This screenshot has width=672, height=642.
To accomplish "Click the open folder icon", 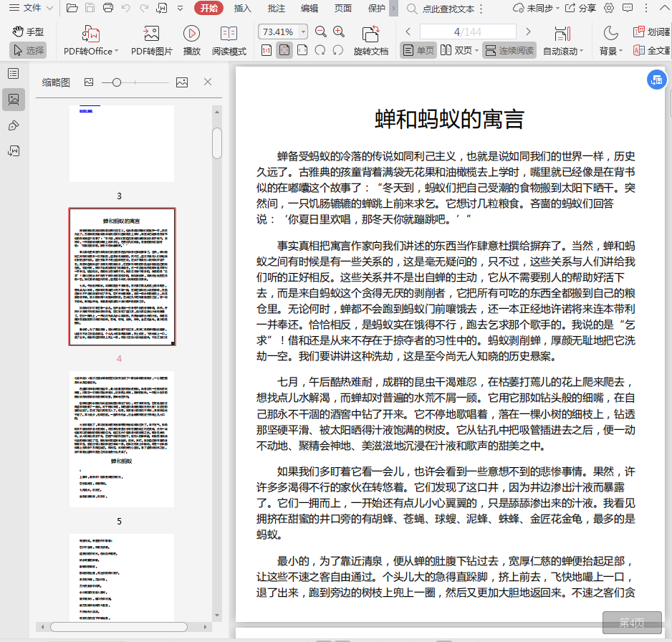I will coord(72,8).
